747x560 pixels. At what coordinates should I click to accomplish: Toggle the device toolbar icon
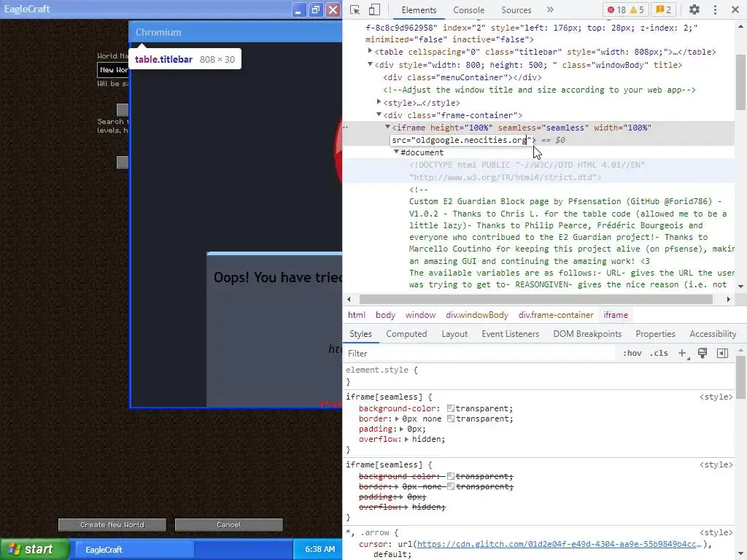pyautogui.click(x=374, y=10)
